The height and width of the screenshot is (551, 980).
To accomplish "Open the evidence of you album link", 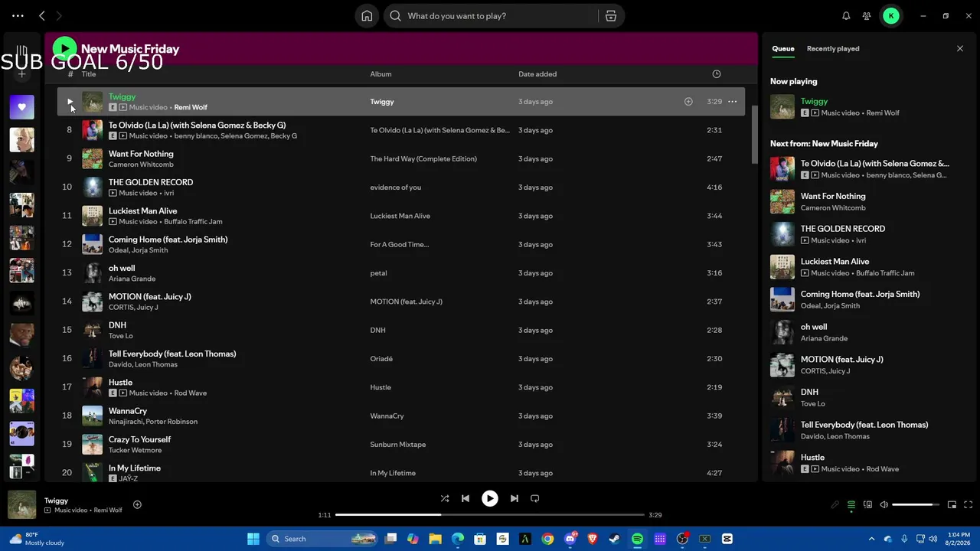I will (x=395, y=187).
